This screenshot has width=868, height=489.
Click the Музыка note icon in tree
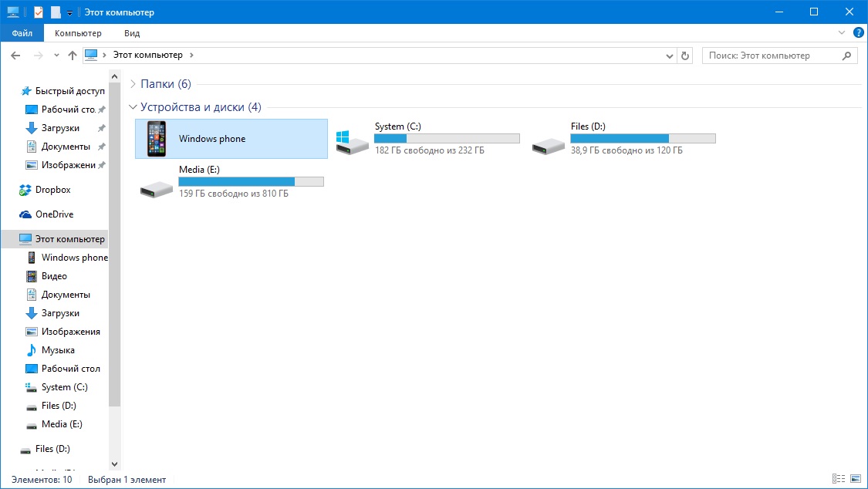(x=32, y=350)
